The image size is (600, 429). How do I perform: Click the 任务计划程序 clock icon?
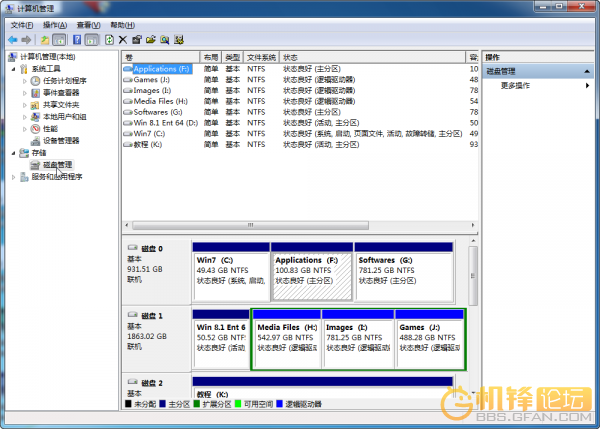click(35, 81)
